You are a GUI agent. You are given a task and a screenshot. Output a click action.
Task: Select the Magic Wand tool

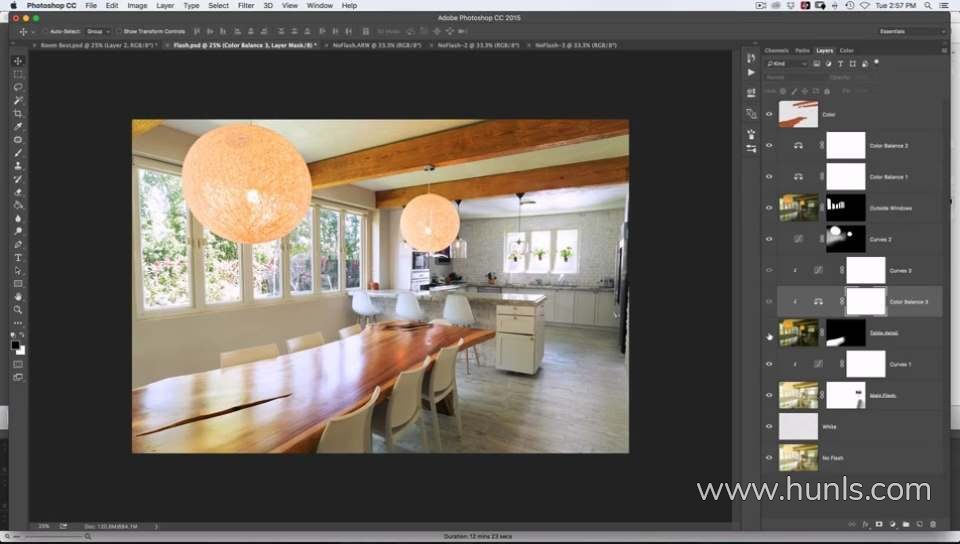coord(18,100)
